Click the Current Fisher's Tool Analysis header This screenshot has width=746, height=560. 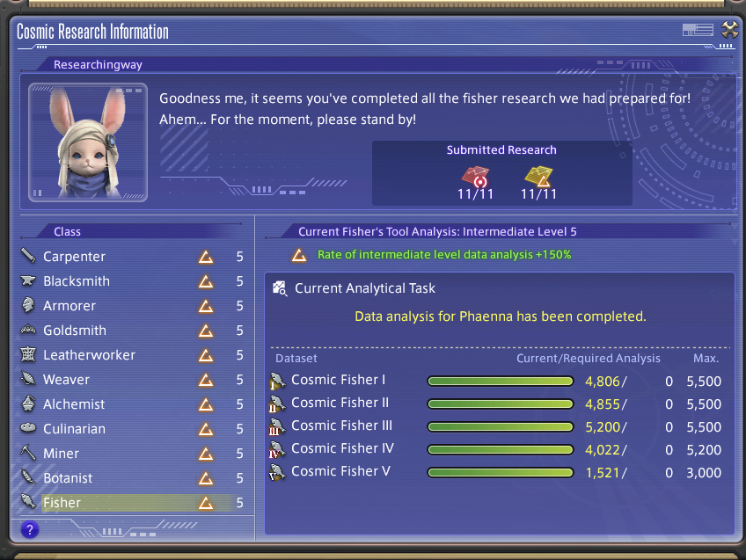437,231
